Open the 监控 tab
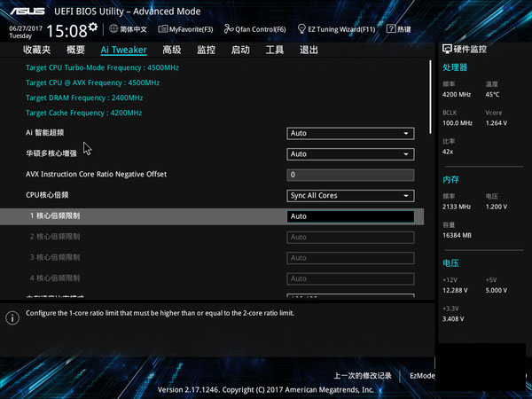Image resolution: width=532 pixels, height=399 pixels. click(207, 50)
